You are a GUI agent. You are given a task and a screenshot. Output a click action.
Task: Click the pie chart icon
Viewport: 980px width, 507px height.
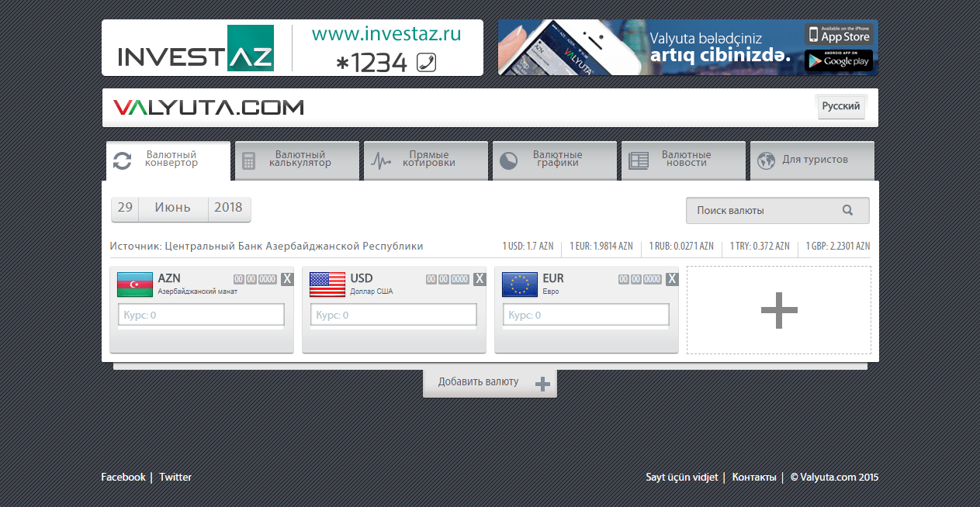point(508,160)
